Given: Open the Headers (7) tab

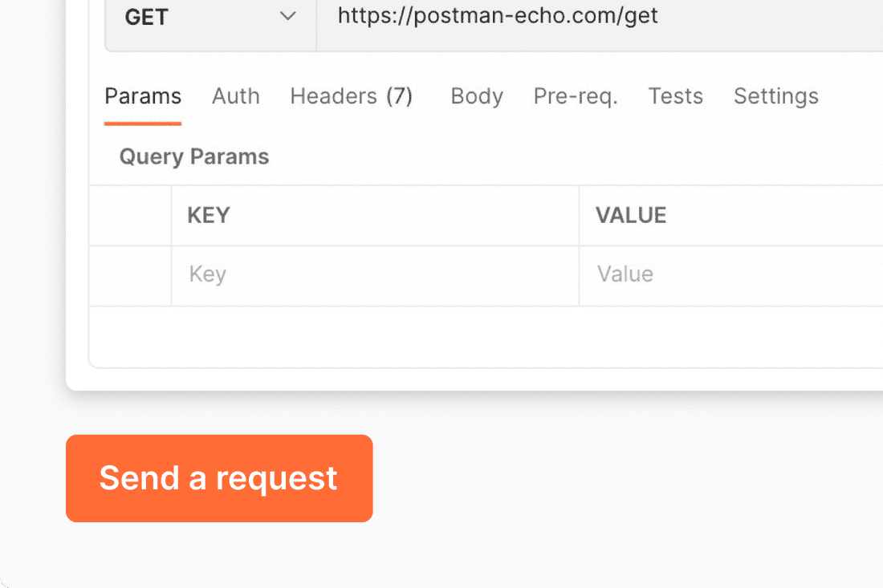Looking at the screenshot, I should pyautogui.click(x=352, y=96).
